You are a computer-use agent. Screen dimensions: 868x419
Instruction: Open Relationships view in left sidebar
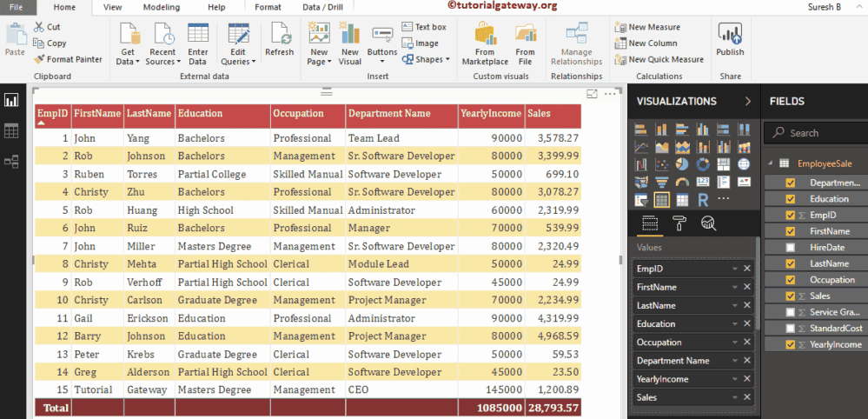[11, 161]
